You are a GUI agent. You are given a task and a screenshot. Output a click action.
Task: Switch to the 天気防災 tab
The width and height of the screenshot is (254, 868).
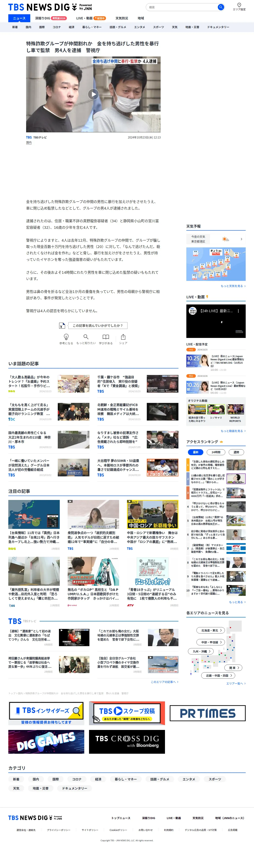pos(122,18)
